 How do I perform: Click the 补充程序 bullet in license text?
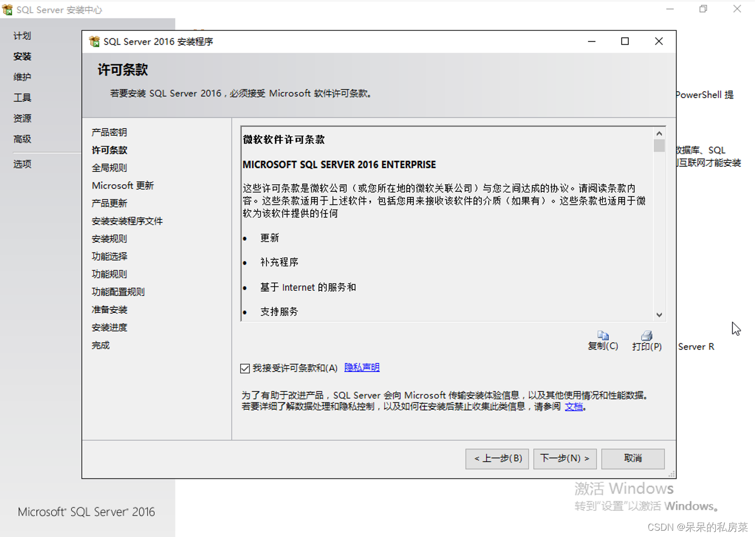click(279, 262)
